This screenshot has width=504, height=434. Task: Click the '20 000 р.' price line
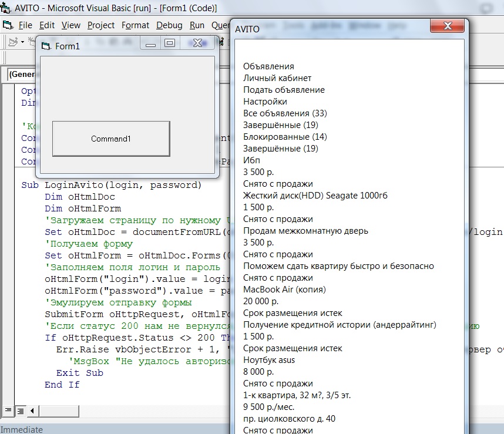261,301
